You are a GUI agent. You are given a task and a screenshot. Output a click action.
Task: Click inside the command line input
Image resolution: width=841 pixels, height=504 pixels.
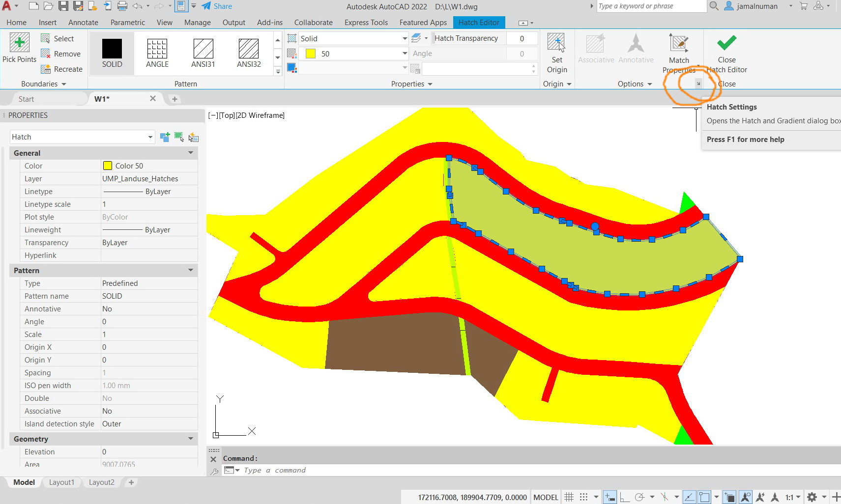point(344,470)
